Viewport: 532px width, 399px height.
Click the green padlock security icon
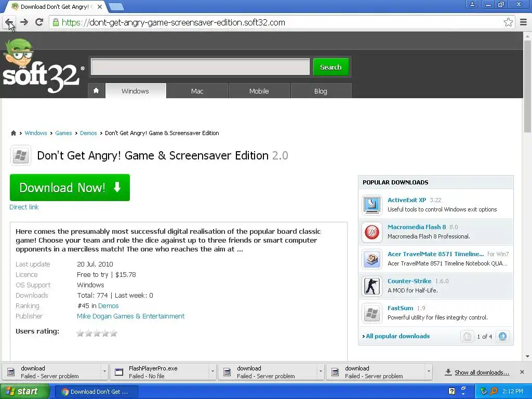56,22
